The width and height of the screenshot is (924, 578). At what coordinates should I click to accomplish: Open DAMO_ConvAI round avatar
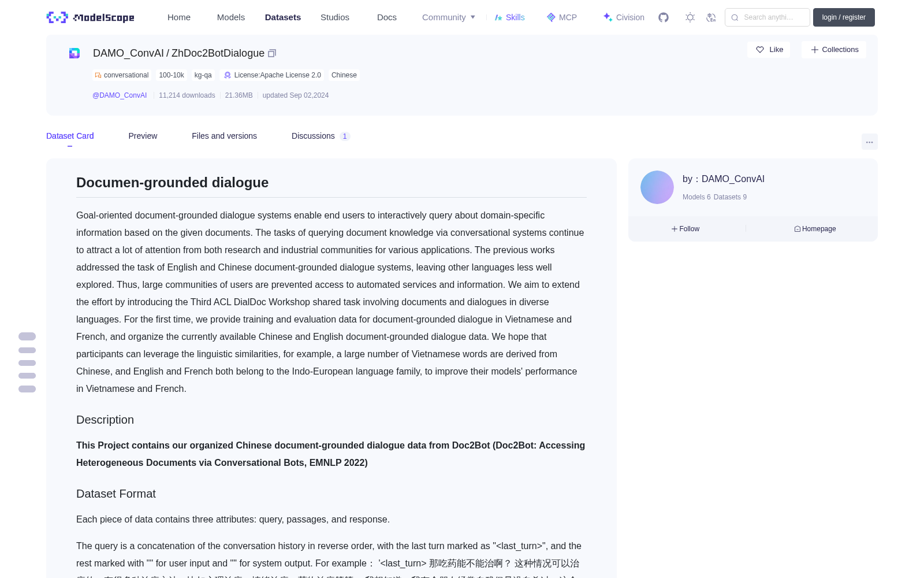657,187
